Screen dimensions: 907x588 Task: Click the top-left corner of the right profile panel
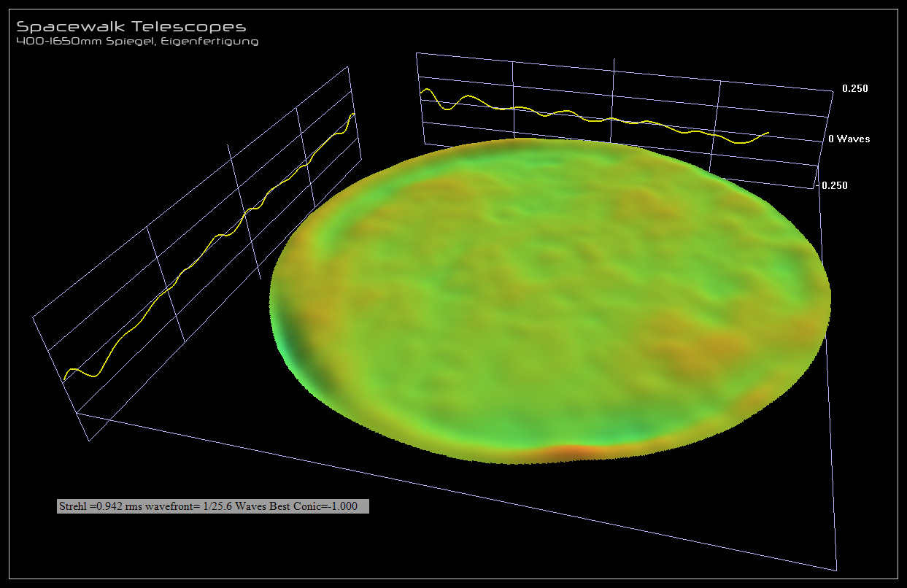click(417, 53)
